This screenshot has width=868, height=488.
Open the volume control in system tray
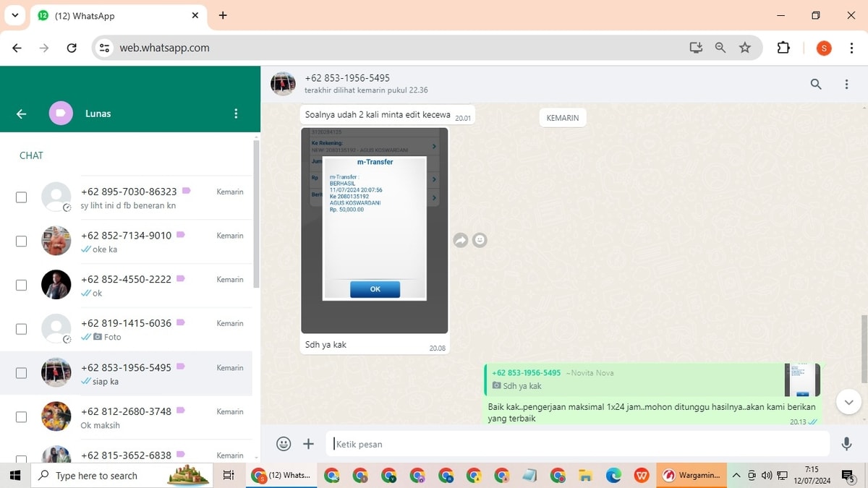pos(766,476)
